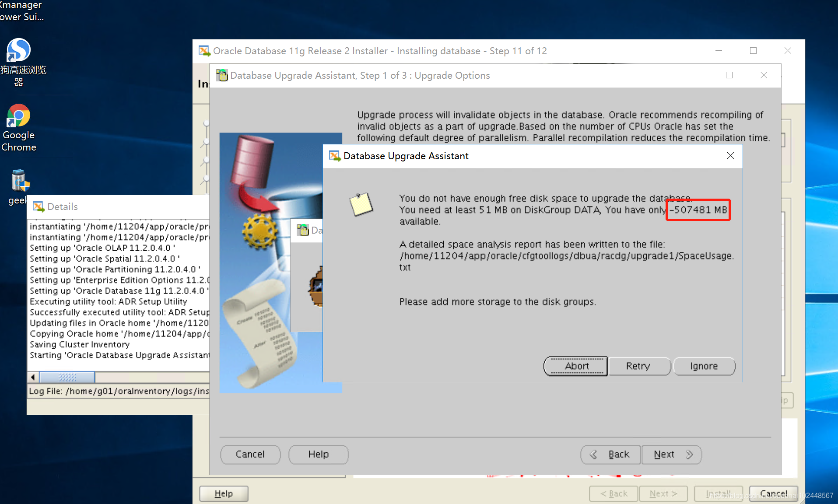Click the "Starting 'Oracle Database Upgrade Assistant" line
The image size is (838, 504).
click(x=119, y=355)
